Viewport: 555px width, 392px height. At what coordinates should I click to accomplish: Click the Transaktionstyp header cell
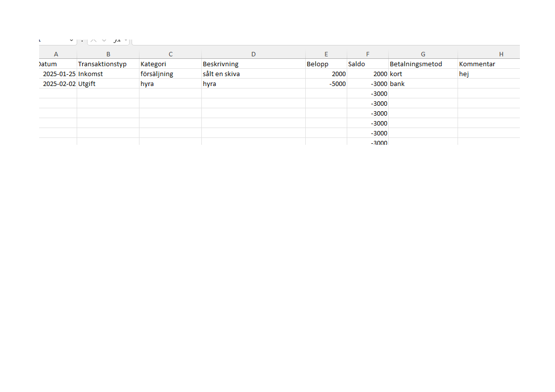108,64
